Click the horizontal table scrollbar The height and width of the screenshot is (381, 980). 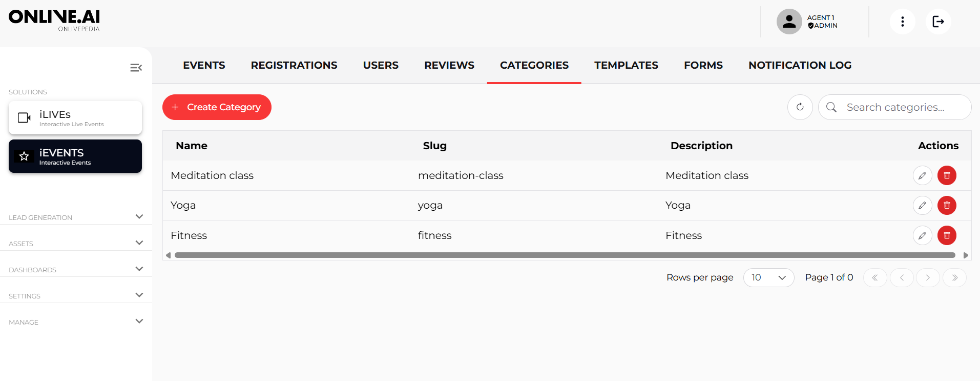[565, 255]
